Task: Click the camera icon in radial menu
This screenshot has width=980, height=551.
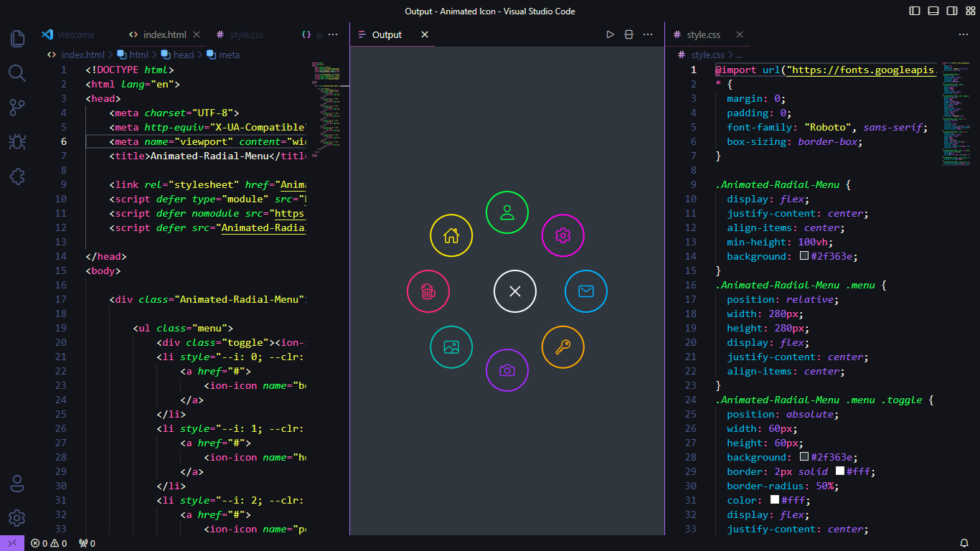Action: 507,370
